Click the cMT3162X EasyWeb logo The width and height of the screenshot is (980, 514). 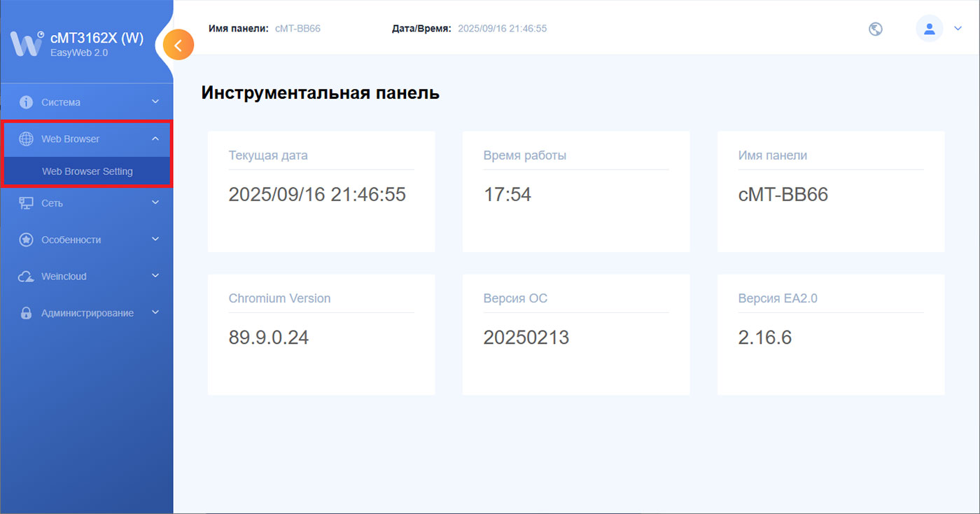[28, 43]
